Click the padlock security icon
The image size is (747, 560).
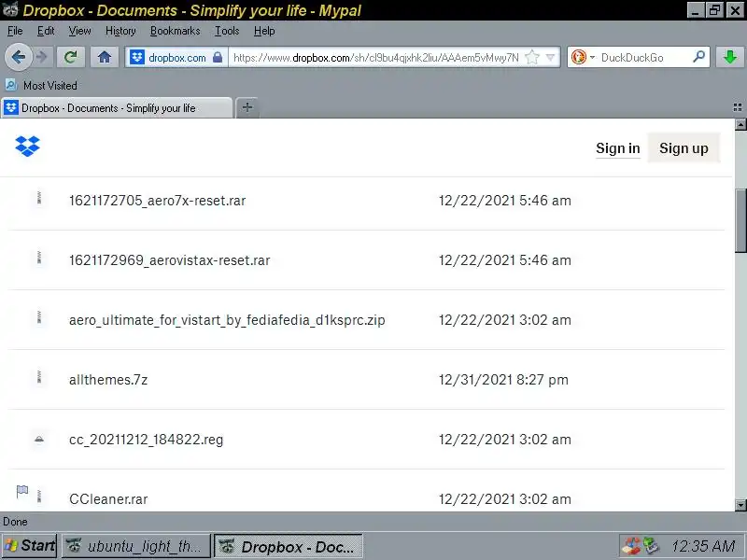tap(218, 58)
